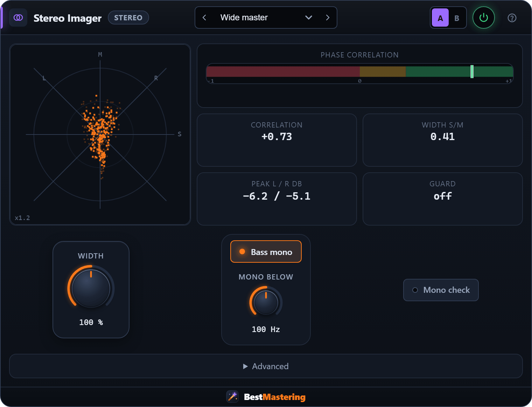Viewport: 532px width, 407px height.
Task: Toggle the plugin power bypass button
Action: click(x=483, y=18)
